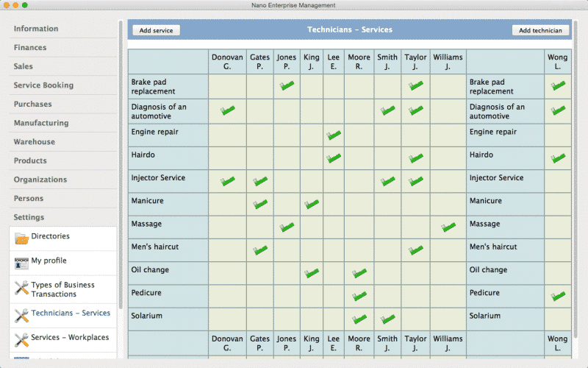Click the Services – Workplaces tools icon
This screenshot has height=368, width=588.
(x=21, y=339)
